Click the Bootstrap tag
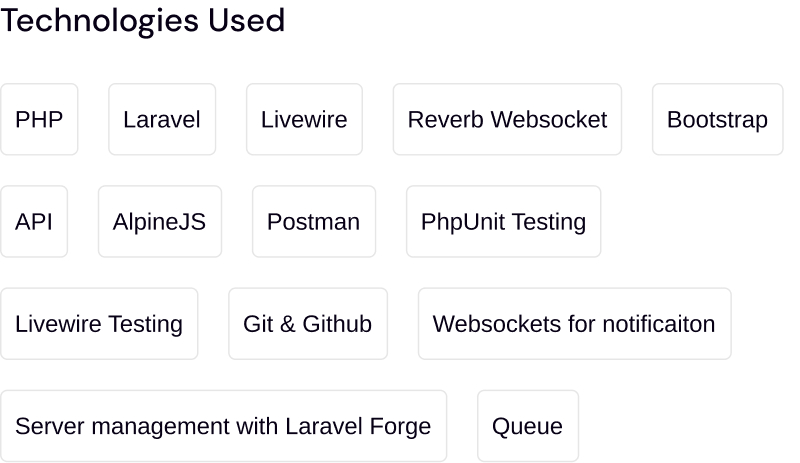The height and width of the screenshot is (463, 800). [717, 120]
